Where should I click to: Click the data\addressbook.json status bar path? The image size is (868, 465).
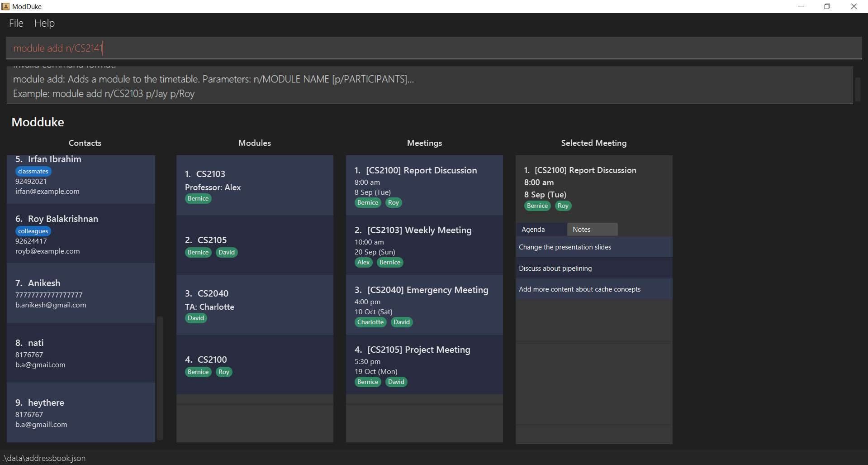coord(44,458)
